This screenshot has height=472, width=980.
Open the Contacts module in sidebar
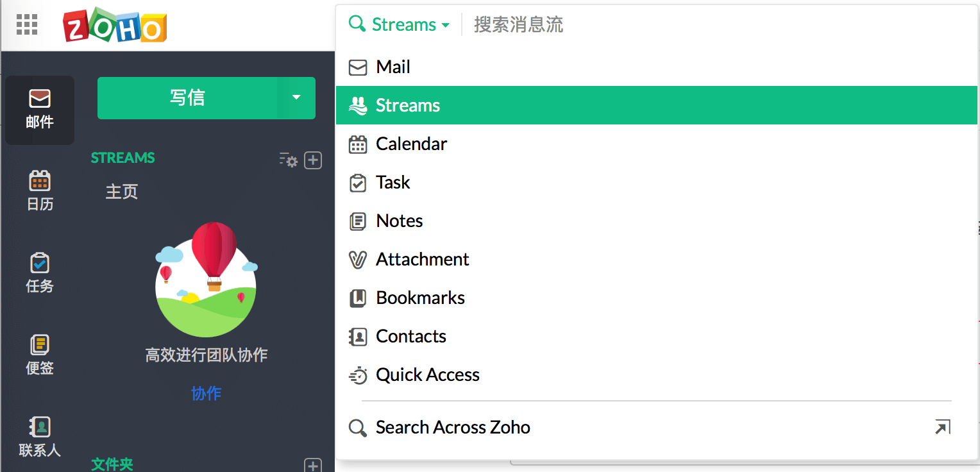pyautogui.click(x=40, y=437)
